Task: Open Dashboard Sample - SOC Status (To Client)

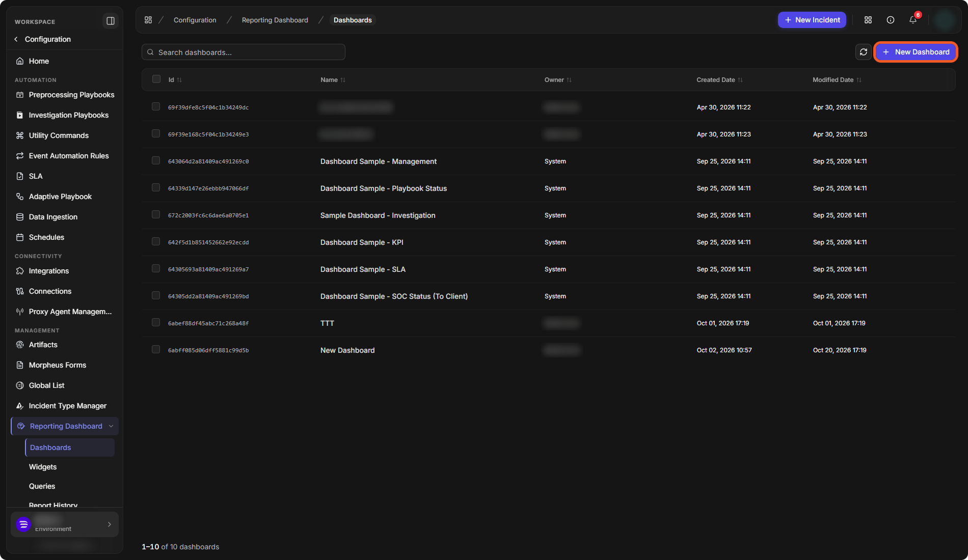Action: 394,296
